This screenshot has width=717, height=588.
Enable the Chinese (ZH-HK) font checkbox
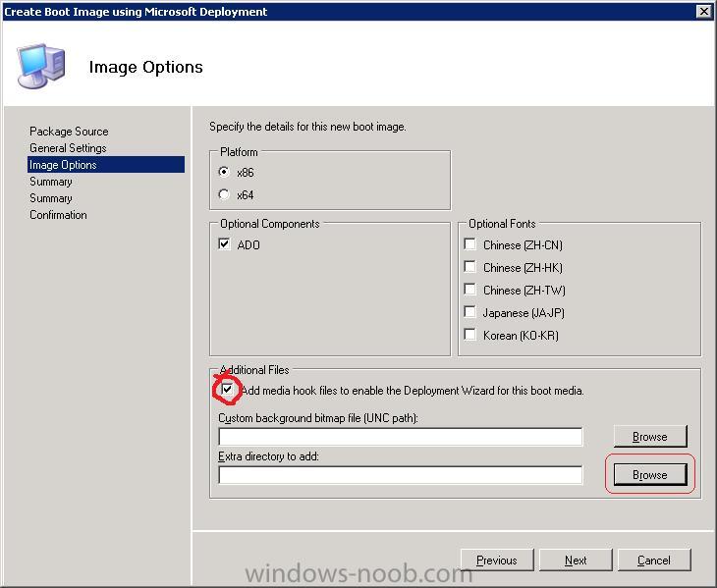click(x=469, y=266)
